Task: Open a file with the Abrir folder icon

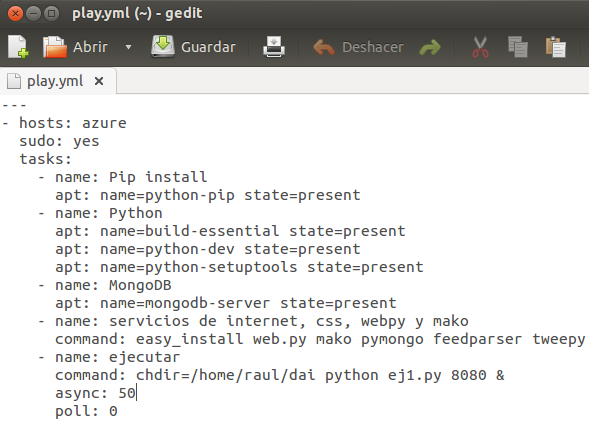Action: point(54,47)
